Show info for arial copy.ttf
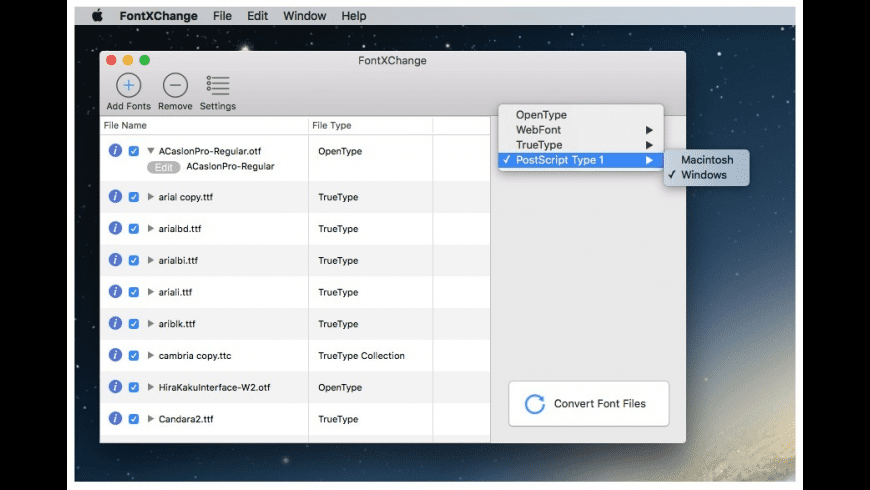Screen dimensions: 870x490 point(115,196)
